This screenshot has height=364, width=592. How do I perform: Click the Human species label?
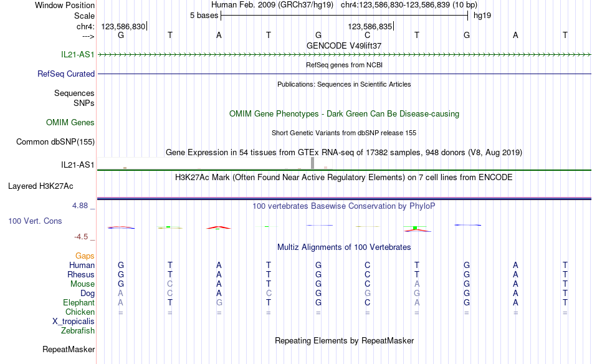[82, 266]
